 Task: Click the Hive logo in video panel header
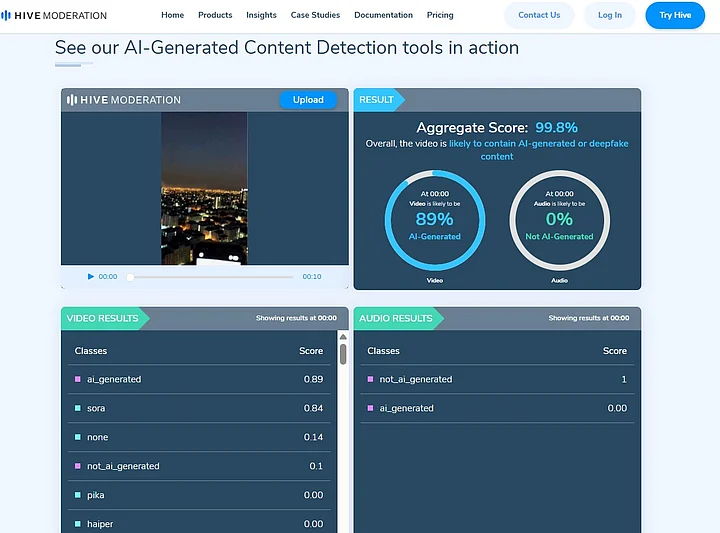point(124,100)
